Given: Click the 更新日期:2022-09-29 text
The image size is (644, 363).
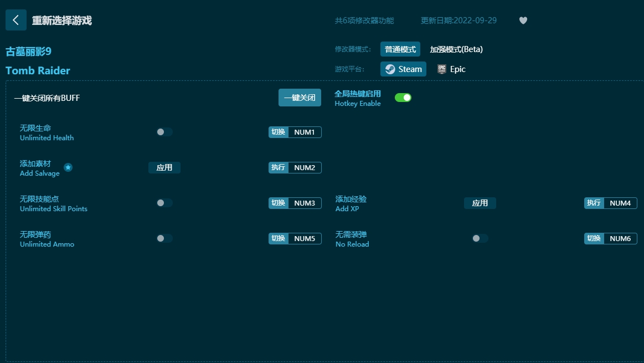Looking at the screenshot, I should click(x=458, y=21).
